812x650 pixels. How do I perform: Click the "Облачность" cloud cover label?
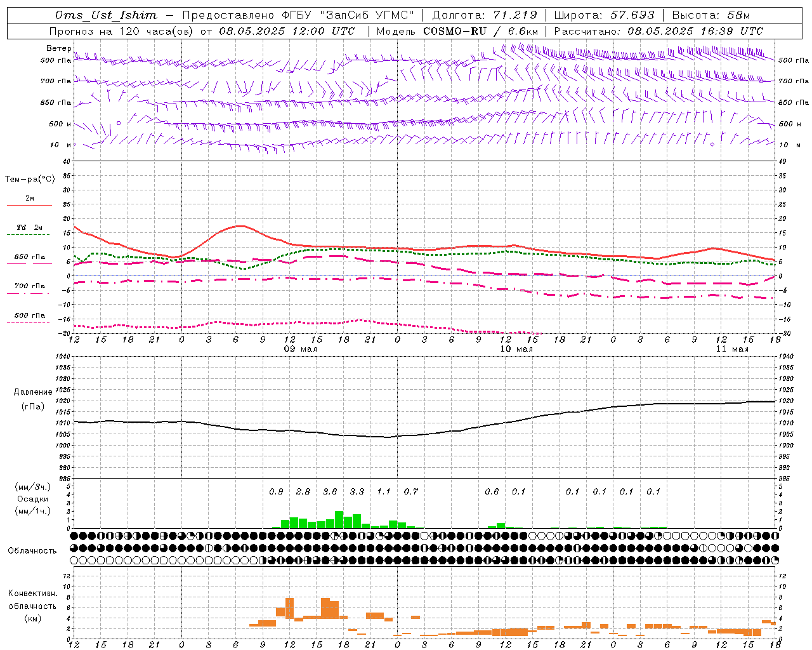(x=32, y=551)
